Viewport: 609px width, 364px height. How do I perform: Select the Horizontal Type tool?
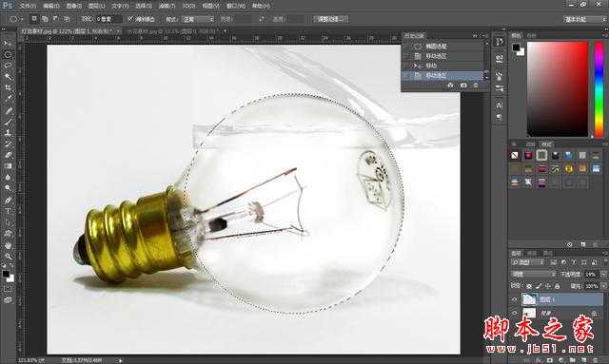[8, 212]
